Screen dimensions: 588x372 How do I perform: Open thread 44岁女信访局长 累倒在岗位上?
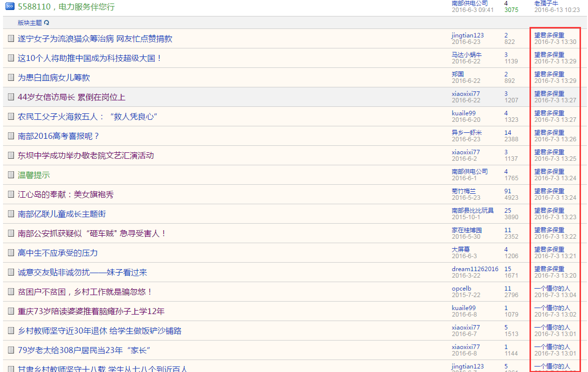point(71,97)
